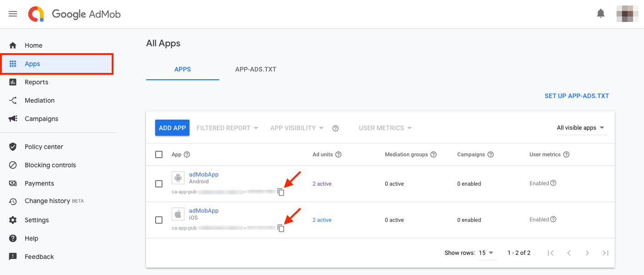Click the Reports chart icon
The image size is (644, 275).
[13, 82]
